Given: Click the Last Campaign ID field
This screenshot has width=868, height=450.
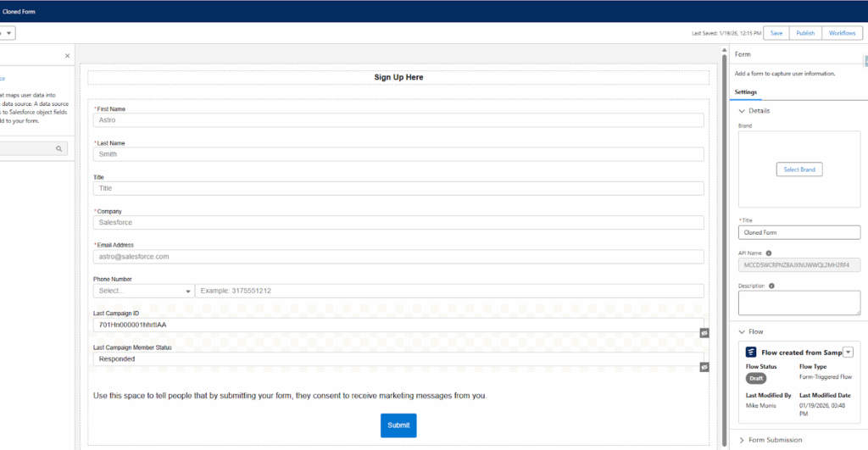Looking at the screenshot, I should (398, 325).
